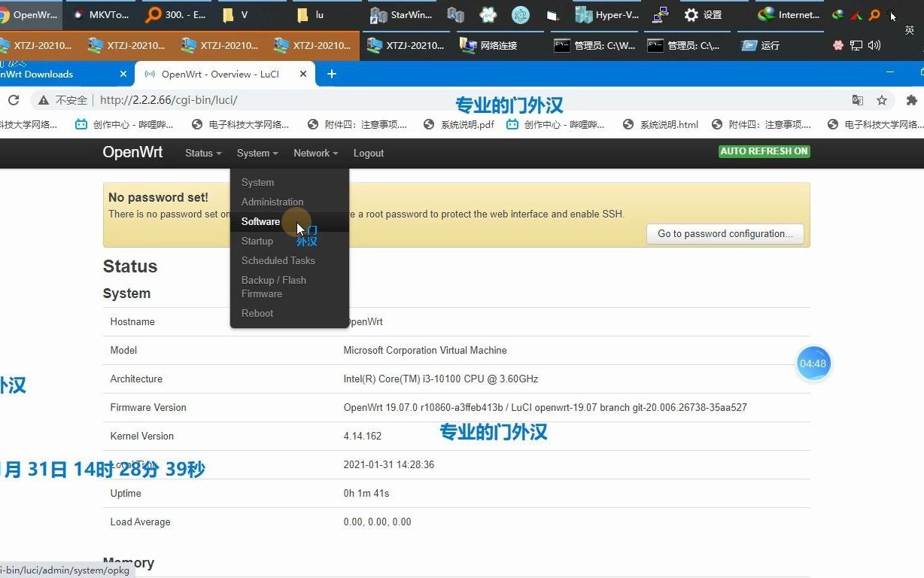The width and height of the screenshot is (924, 578).
Task: Click the load average value 0.00, 0.00, 0.00
Action: click(377, 522)
